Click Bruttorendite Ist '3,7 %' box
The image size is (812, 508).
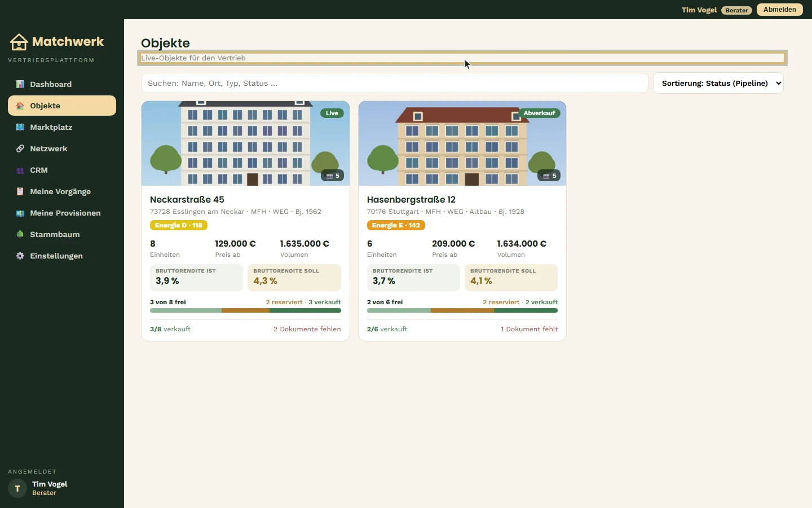(x=413, y=278)
